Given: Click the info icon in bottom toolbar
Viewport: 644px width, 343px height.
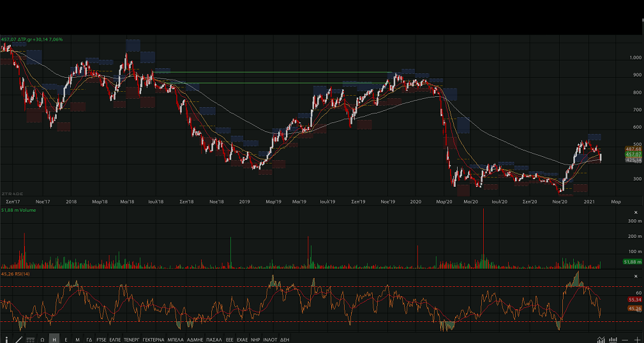Looking at the screenshot, I should (x=6, y=340).
